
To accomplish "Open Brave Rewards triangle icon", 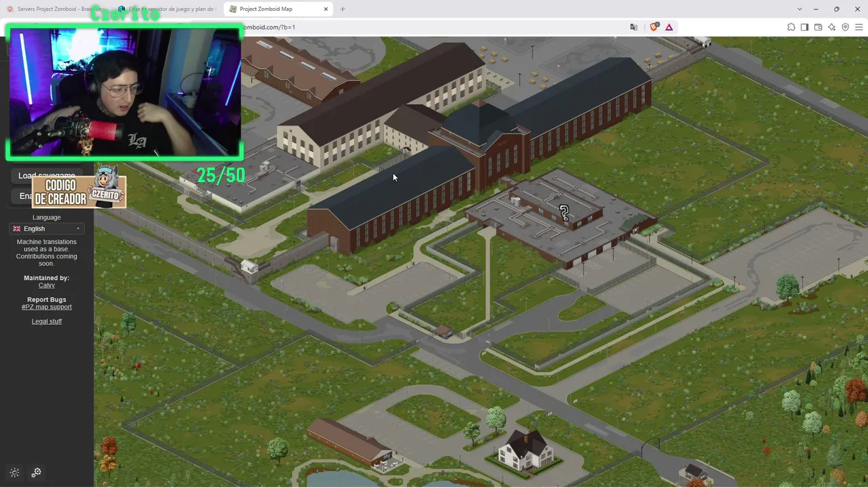I will pos(669,27).
